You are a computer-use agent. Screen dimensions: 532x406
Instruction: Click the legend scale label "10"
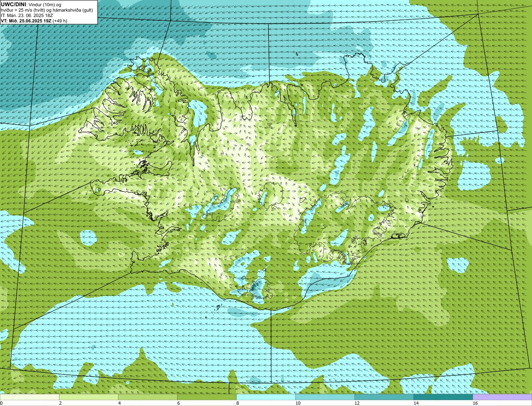tap(298, 403)
